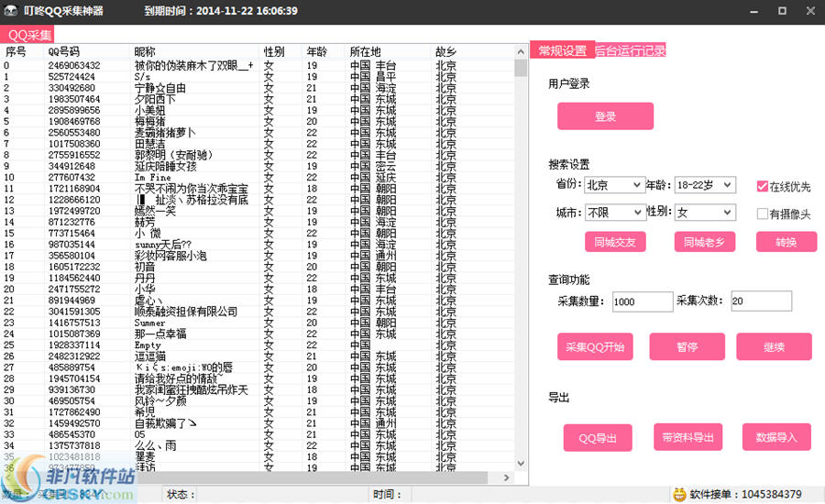Select the row with nickname Im Fine

(x=258, y=177)
